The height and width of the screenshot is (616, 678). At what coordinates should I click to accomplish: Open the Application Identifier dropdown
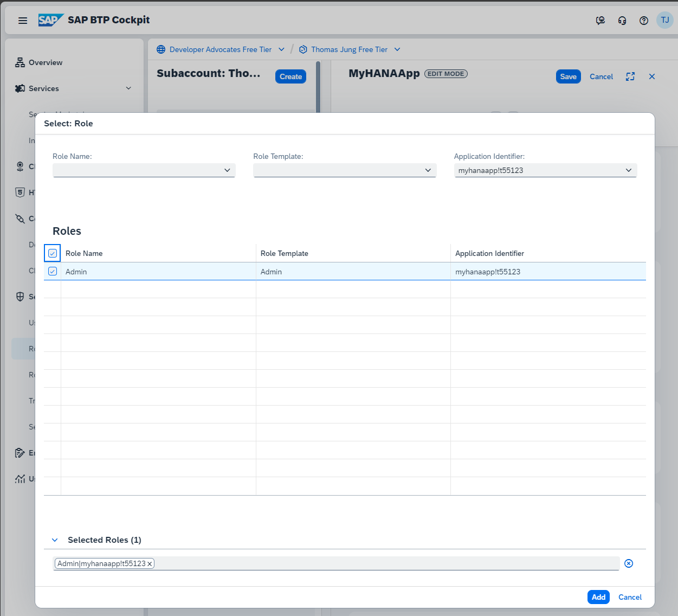(x=629, y=170)
